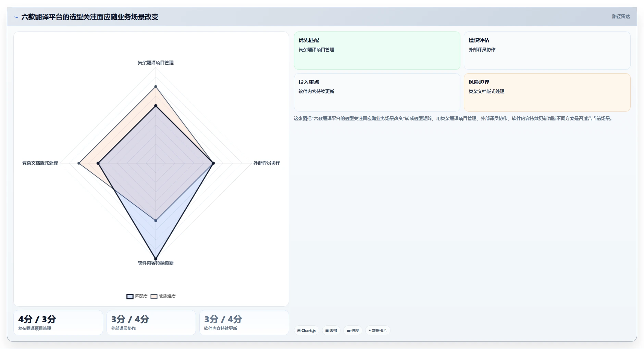
Task: Open the 优先匹配 card
Action: (x=377, y=51)
